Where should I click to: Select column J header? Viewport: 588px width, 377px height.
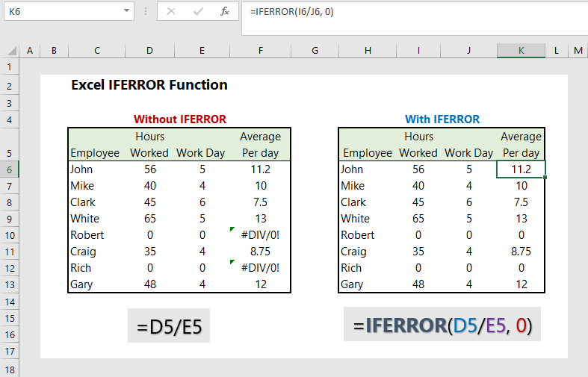pyautogui.click(x=468, y=51)
